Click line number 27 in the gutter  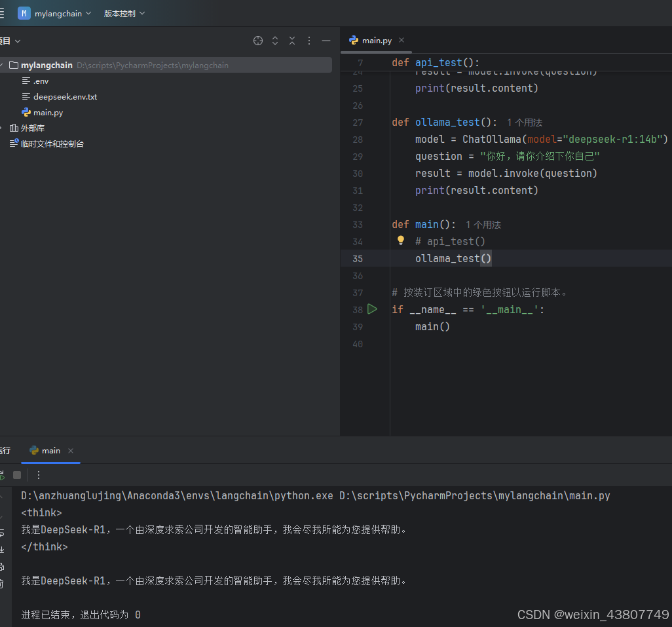point(358,123)
